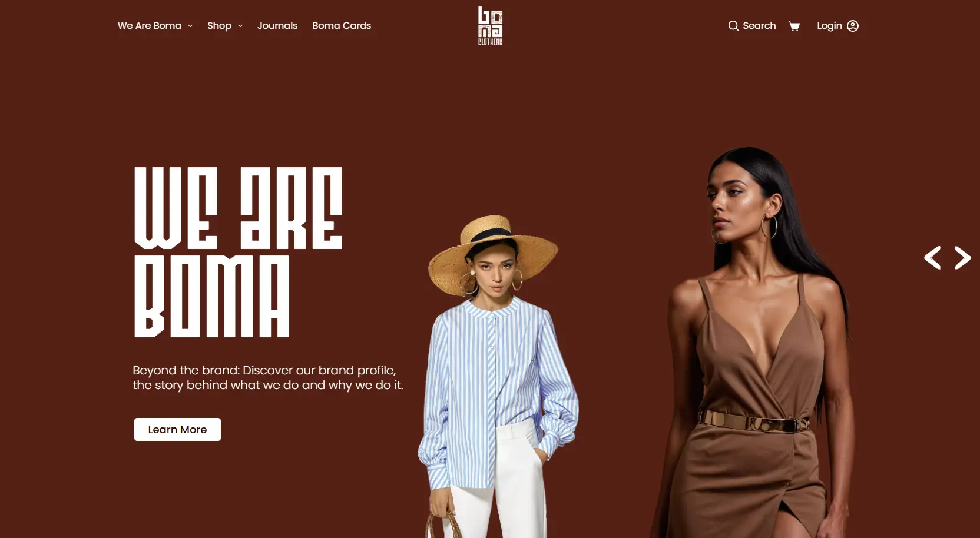Expand the We Are Boma chevron
This screenshot has height=538, width=980.
click(190, 26)
